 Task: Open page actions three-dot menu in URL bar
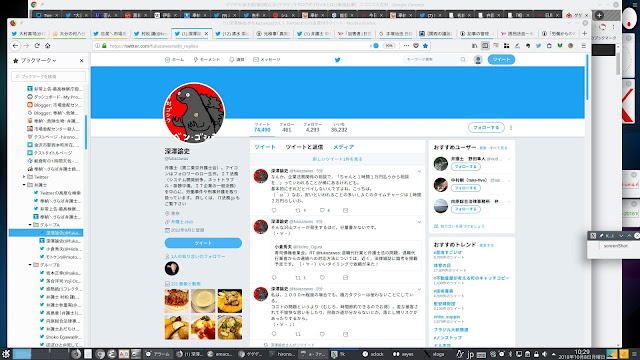pyautogui.click(x=406, y=46)
